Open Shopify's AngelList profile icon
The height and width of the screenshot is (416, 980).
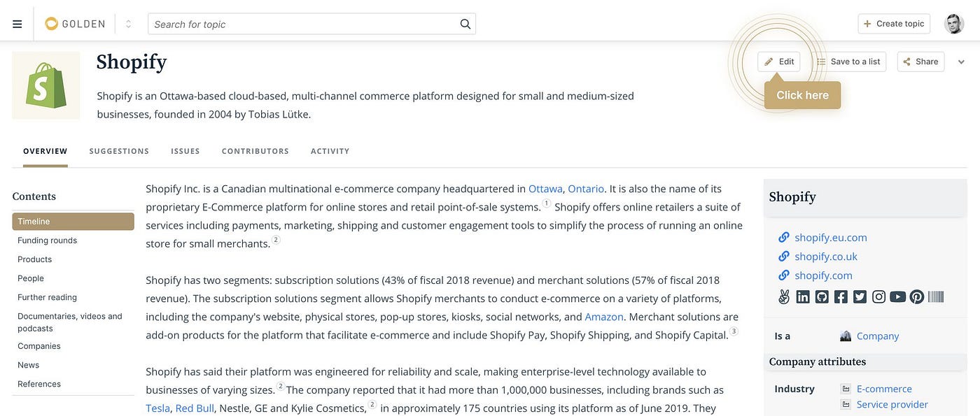784,297
